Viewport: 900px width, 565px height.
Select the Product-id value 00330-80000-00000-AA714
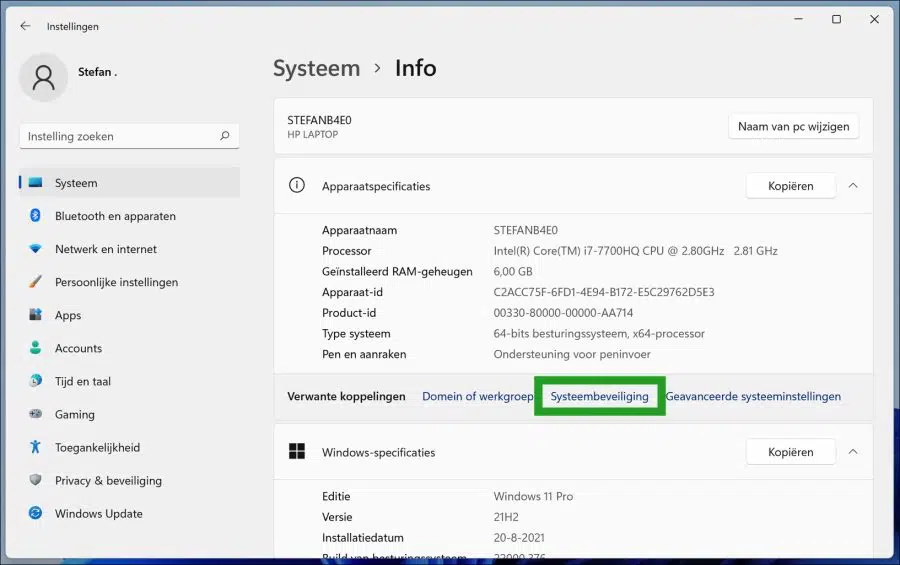click(563, 313)
